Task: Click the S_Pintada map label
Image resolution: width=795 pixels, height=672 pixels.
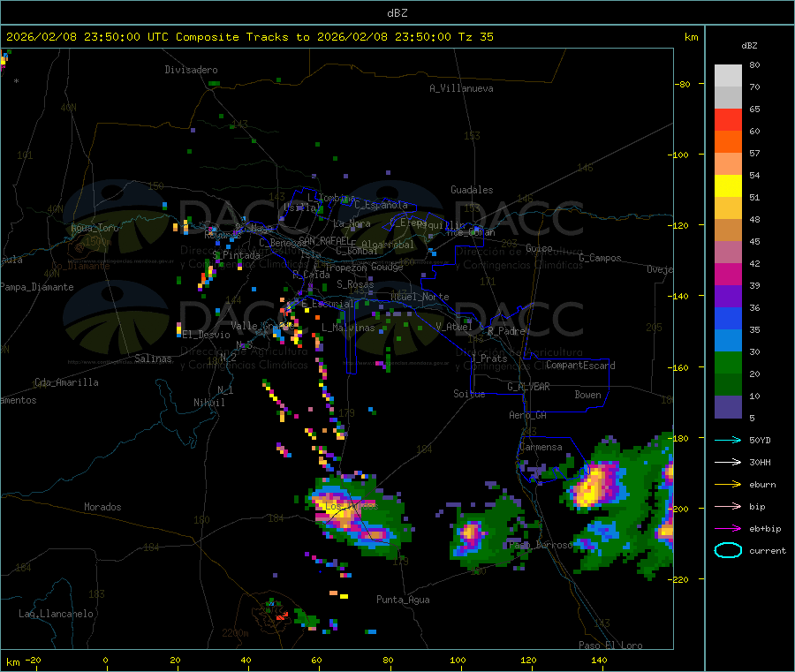Action: point(236,255)
